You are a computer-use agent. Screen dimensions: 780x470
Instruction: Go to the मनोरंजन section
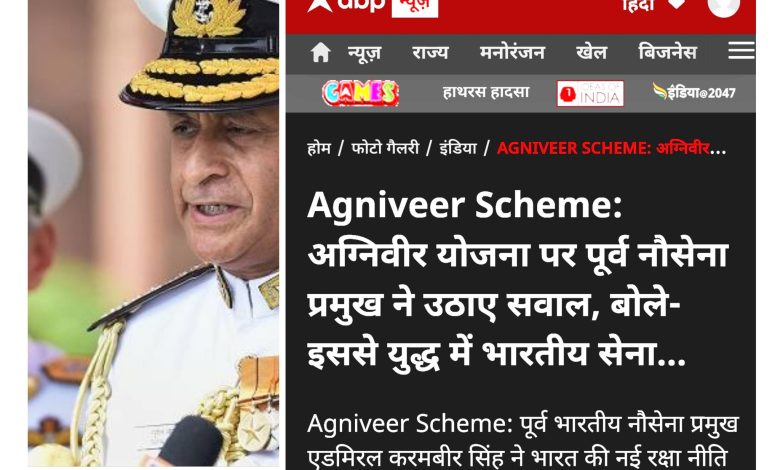coord(512,52)
